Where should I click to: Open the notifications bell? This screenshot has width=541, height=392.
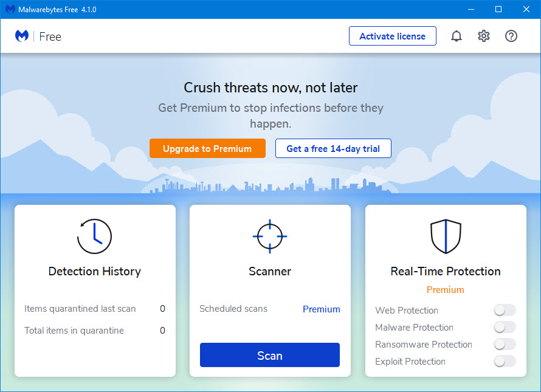pos(456,36)
